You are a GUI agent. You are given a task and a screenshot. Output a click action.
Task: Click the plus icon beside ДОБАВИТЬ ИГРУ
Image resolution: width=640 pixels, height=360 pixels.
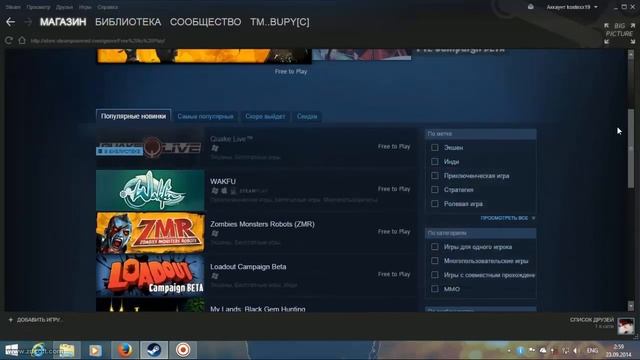tap(11, 320)
